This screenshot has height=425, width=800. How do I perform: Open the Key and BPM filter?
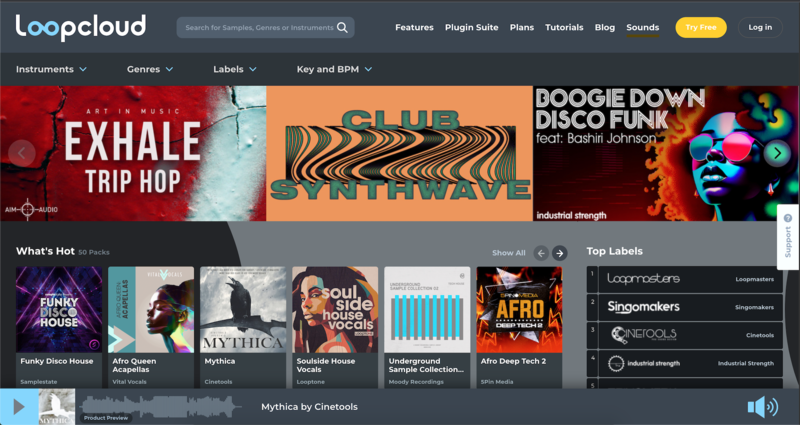(x=334, y=69)
